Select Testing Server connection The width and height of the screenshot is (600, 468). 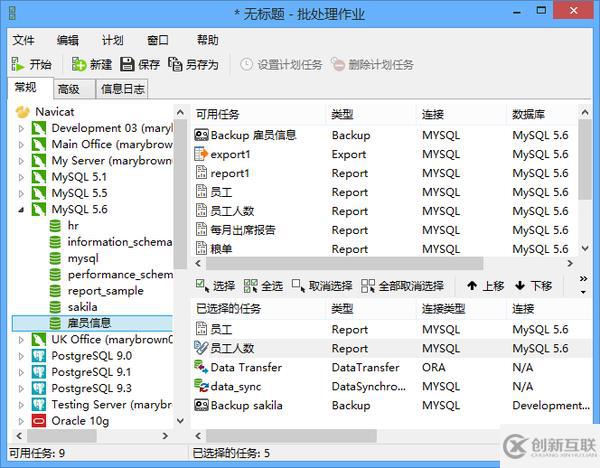112,404
